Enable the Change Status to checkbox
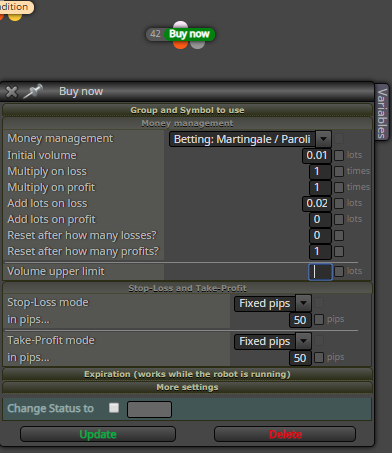Image resolution: width=392 pixels, height=453 pixels. pos(114,408)
